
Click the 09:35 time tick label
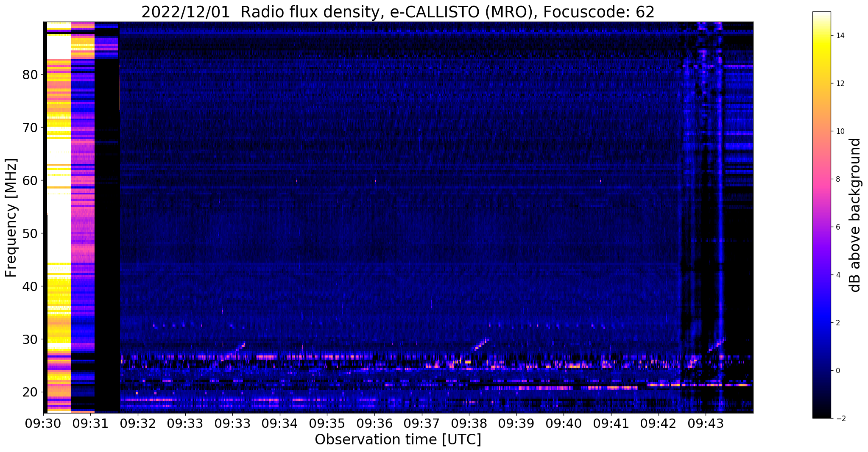(x=327, y=423)
